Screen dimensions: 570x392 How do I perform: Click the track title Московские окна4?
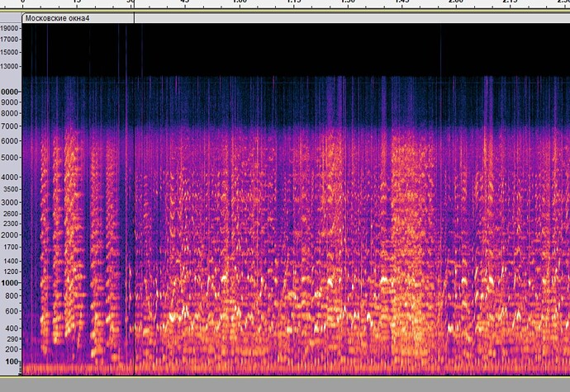coord(58,17)
